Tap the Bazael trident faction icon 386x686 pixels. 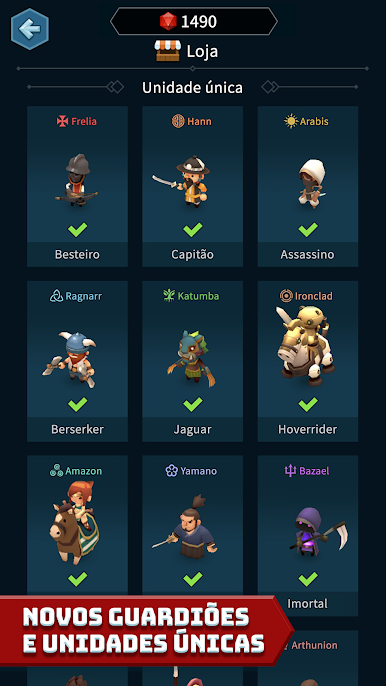tap(291, 471)
